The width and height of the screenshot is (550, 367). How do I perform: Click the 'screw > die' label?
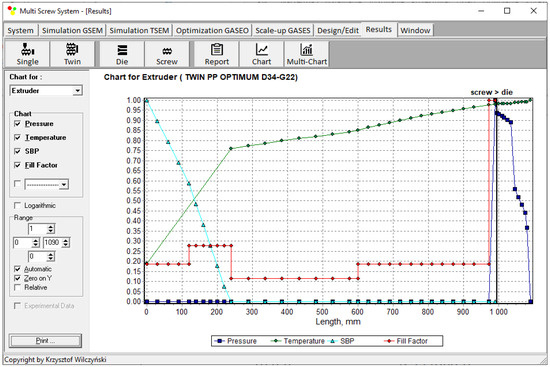coord(491,92)
